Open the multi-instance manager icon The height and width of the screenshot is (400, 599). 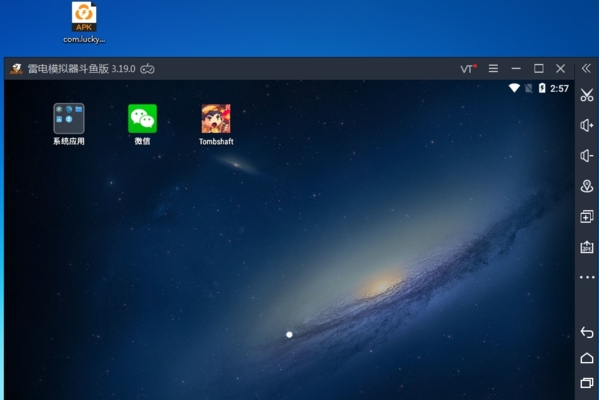(587, 217)
